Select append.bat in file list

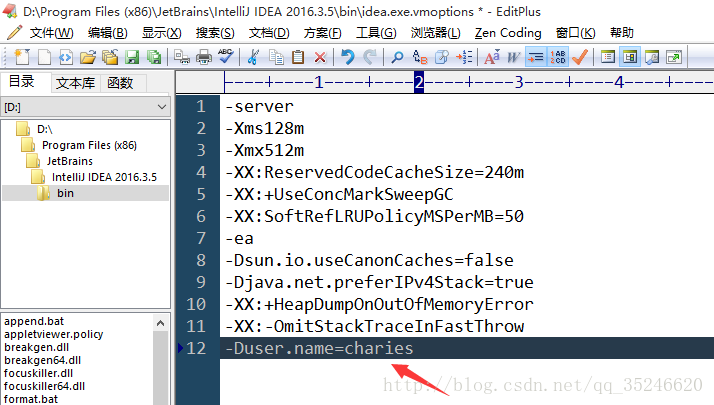(34, 321)
